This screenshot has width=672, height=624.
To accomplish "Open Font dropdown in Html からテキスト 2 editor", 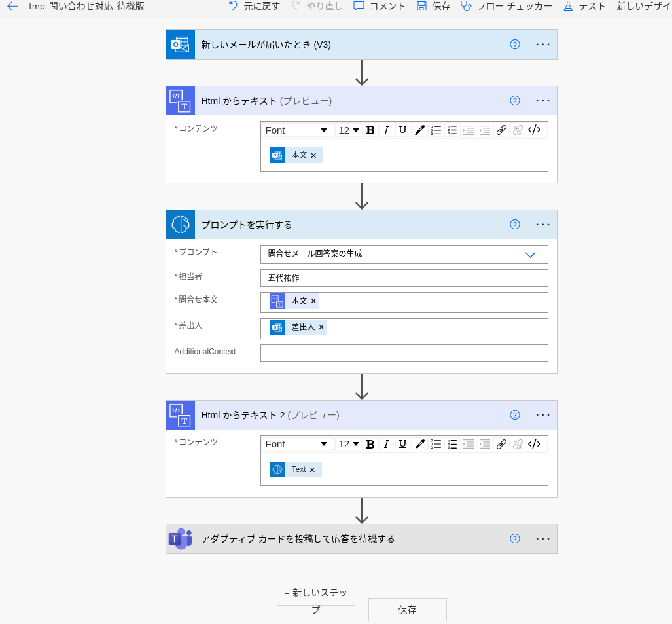I will click(296, 445).
